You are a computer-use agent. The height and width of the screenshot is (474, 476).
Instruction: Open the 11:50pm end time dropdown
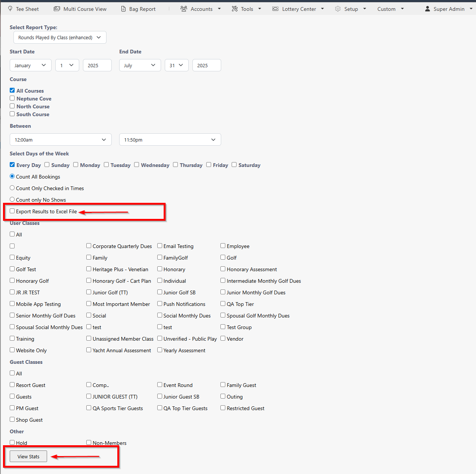pos(170,140)
